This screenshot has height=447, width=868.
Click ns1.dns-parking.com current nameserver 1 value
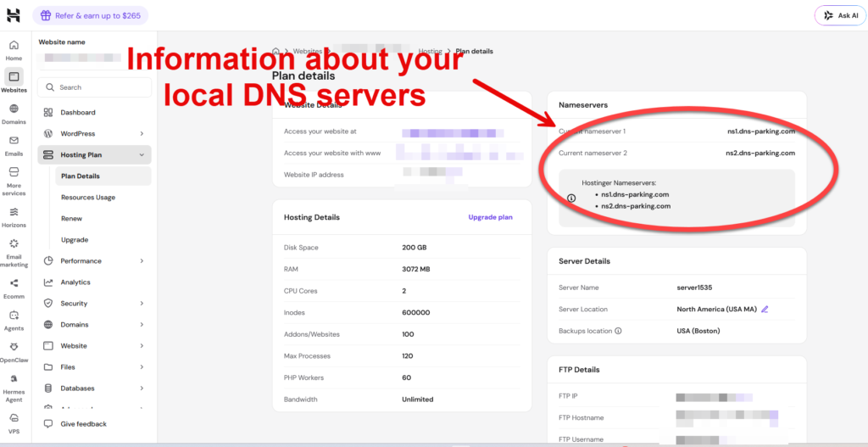point(761,131)
